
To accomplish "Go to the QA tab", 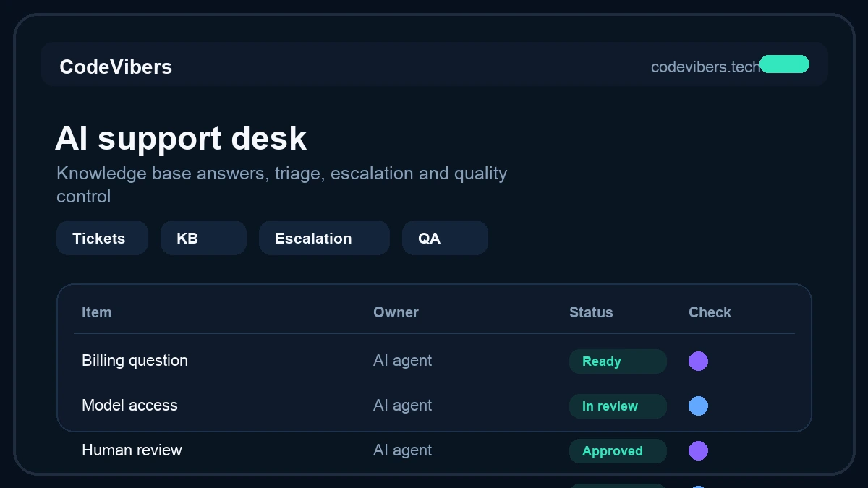I will tap(445, 238).
